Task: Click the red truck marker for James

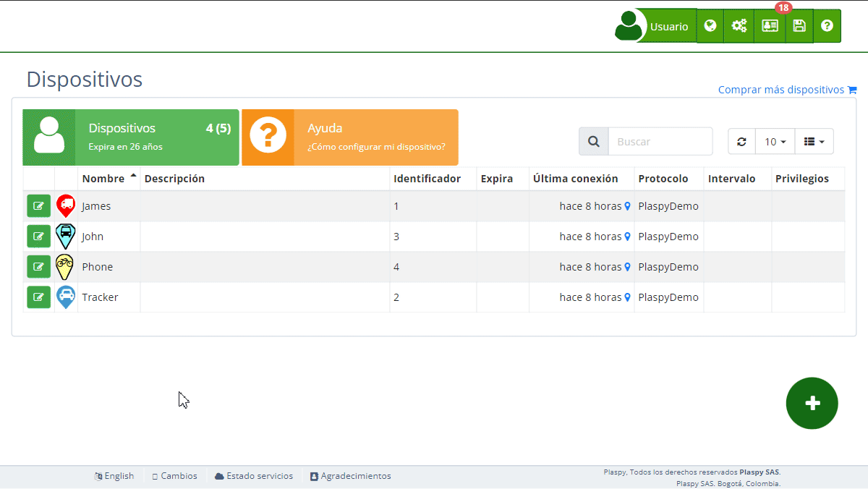Action: click(66, 206)
